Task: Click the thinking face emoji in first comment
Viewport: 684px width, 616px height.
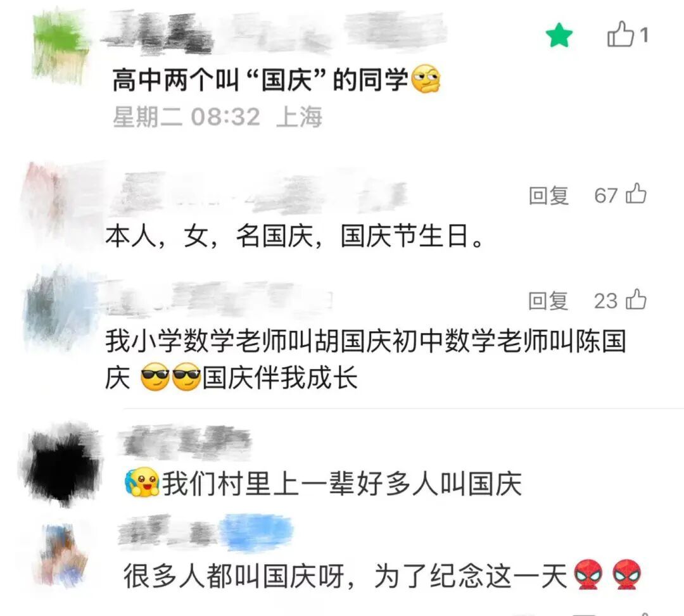Action: [426, 79]
